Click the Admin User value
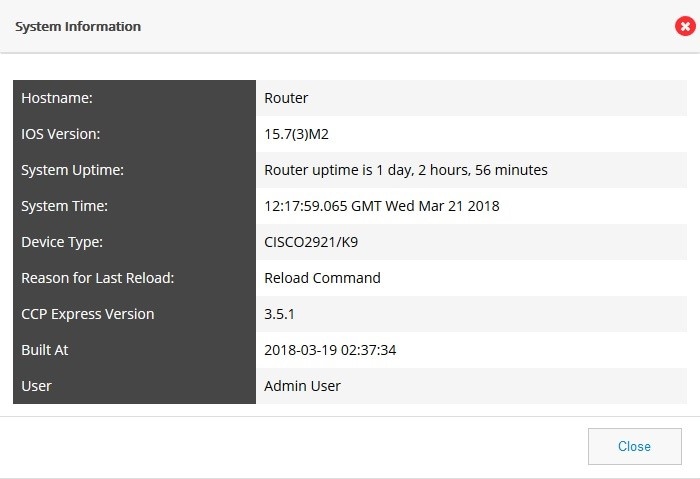This screenshot has width=700, height=479. (x=302, y=386)
